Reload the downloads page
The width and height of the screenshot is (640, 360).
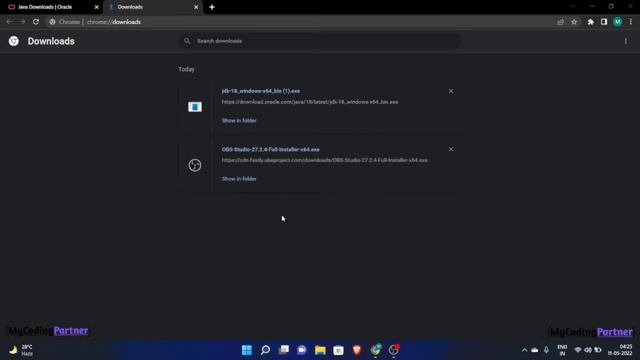point(36,22)
